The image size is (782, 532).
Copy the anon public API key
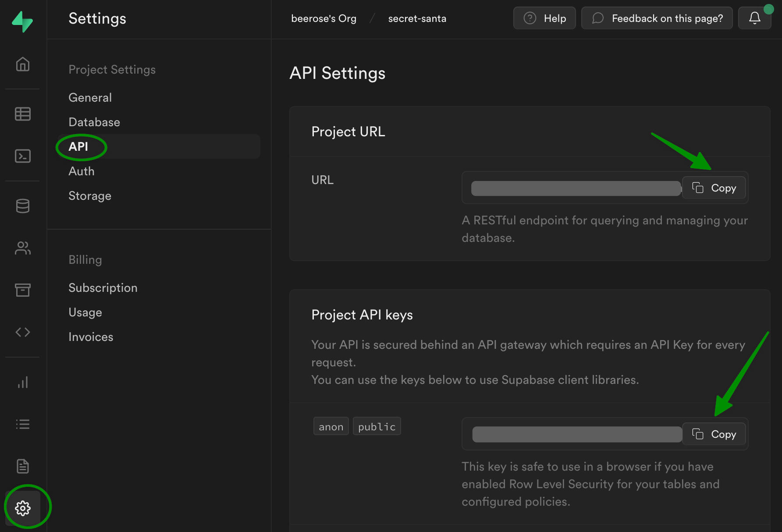click(x=714, y=434)
